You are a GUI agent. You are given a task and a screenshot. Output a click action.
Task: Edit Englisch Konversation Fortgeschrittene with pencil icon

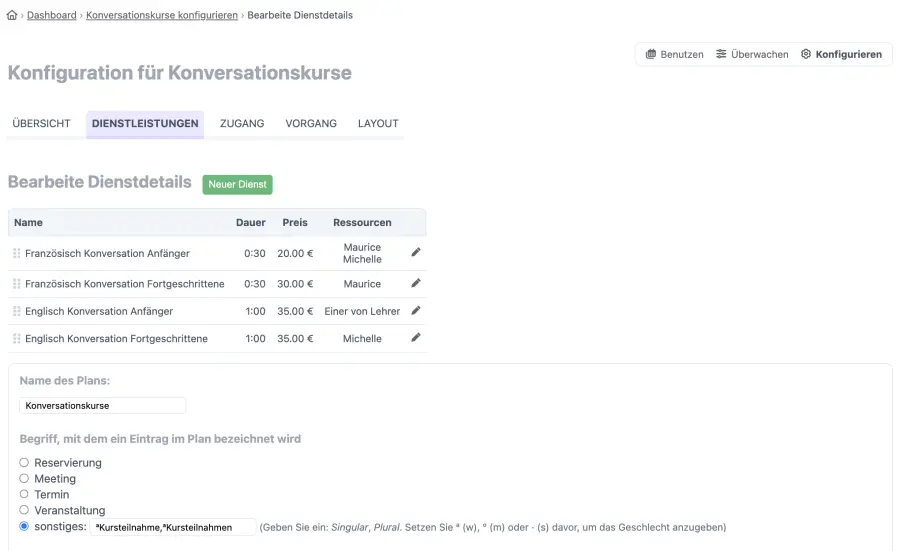416,337
